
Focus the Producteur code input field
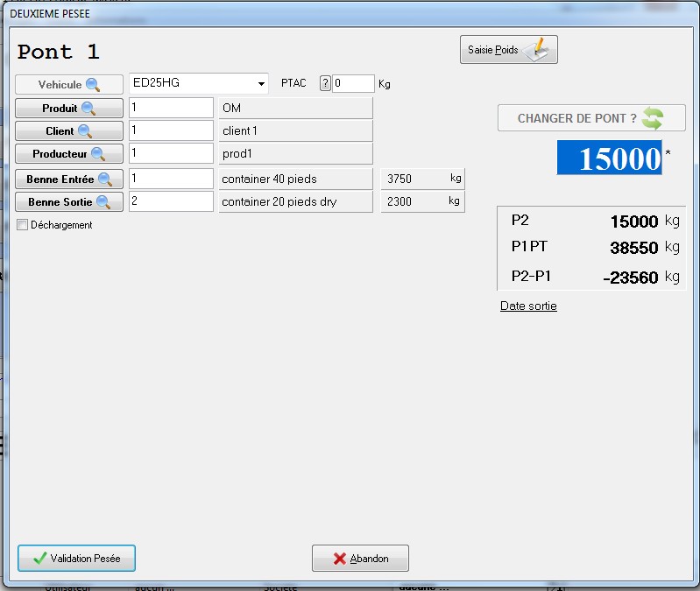point(171,153)
